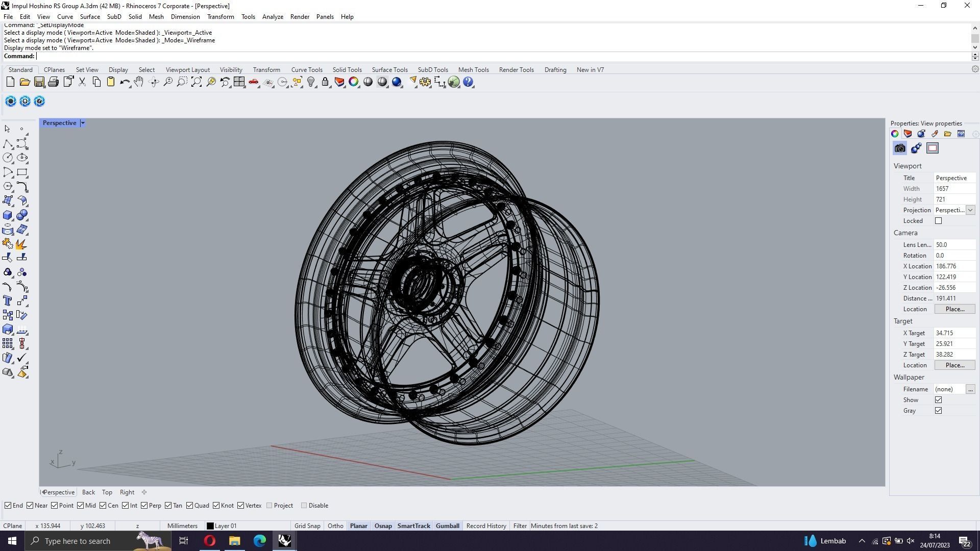This screenshot has height=551, width=980.
Task: Open the Projection dropdown
Action: point(970,210)
